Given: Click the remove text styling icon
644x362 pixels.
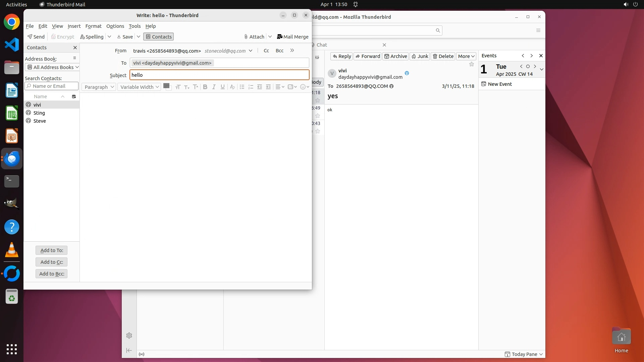Looking at the screenshot, I should click(x=232, y=87).
